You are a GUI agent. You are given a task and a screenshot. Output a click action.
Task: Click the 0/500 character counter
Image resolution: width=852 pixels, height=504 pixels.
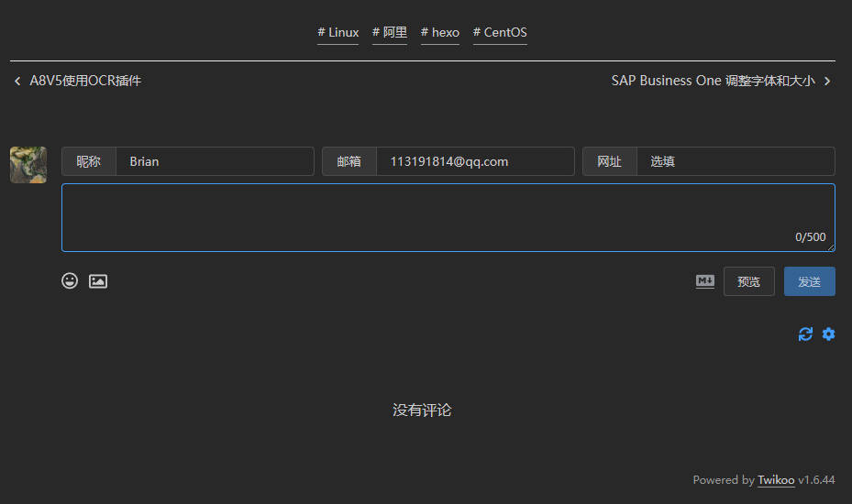tap(810, 236)
